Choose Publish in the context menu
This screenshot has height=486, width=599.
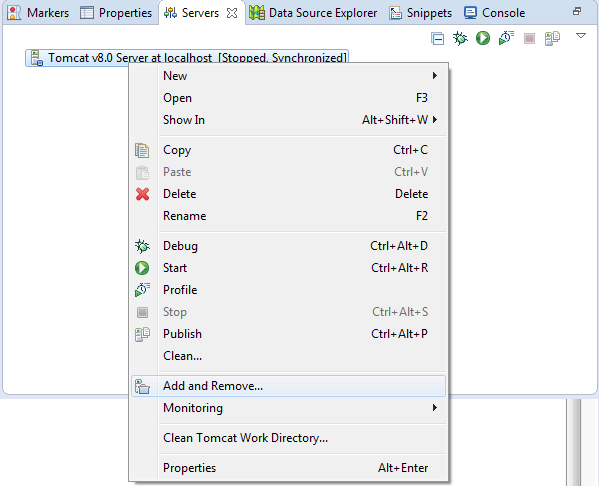coord(288,334)
